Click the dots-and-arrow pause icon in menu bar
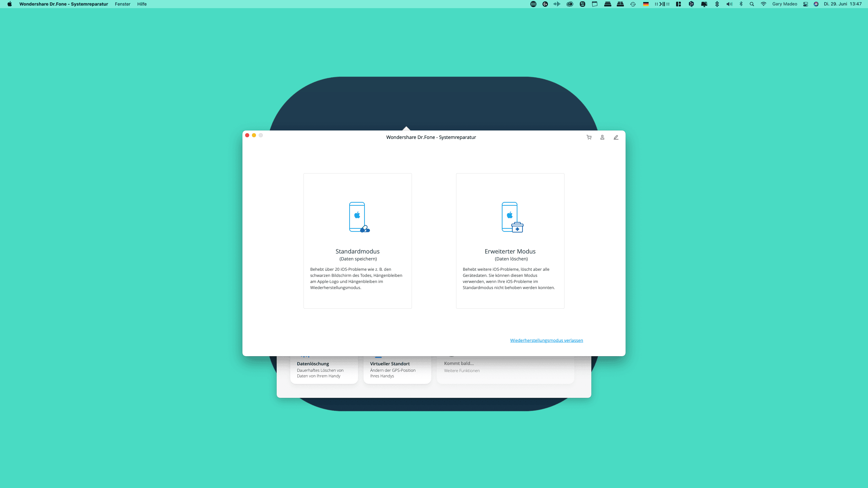 tap(662, 4)
